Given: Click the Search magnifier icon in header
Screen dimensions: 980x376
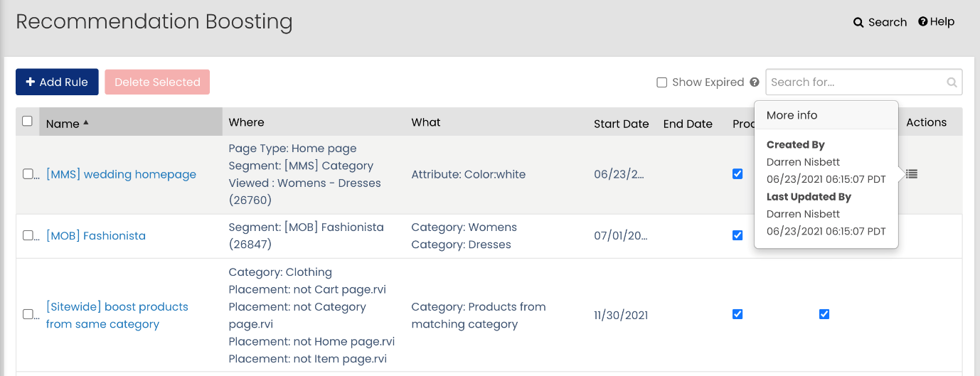Looking at the screenshot, I should click(x=858, y=22).
